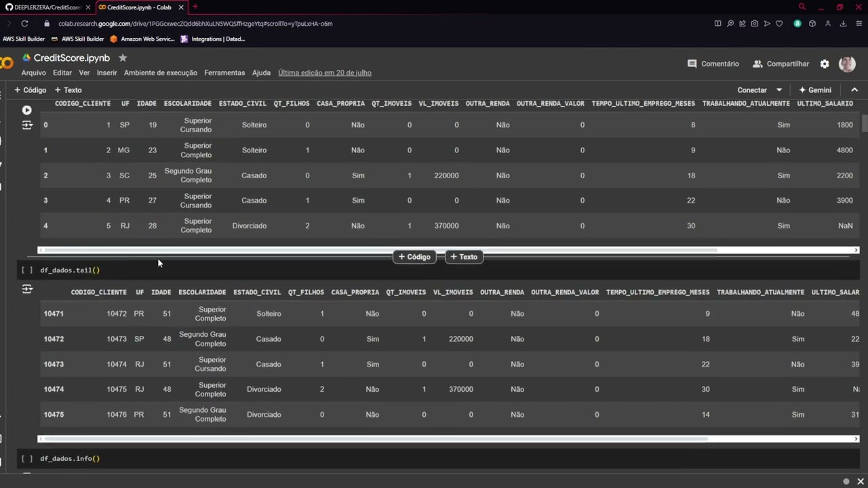Click Compartilhar to share notebook

pos(781,64)
